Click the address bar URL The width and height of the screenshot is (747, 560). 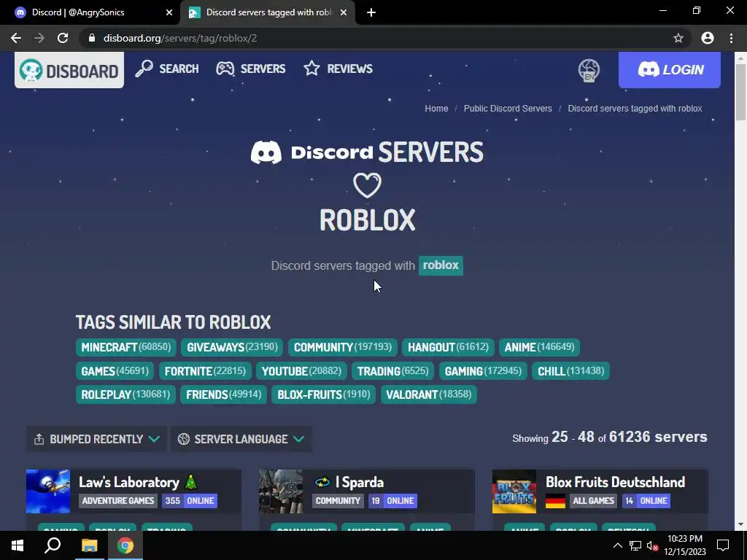(180, 38)
